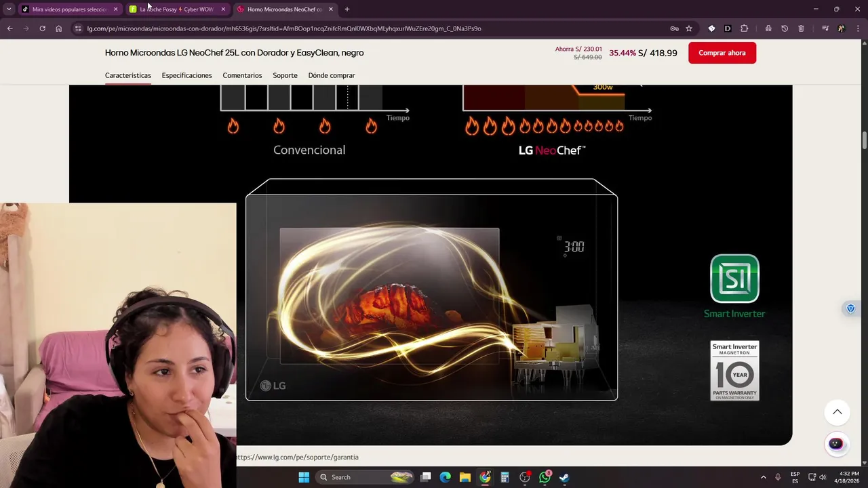Click the blue shield icon at right edge
Screen dimensions: 868x488
[x=851, y=308]
